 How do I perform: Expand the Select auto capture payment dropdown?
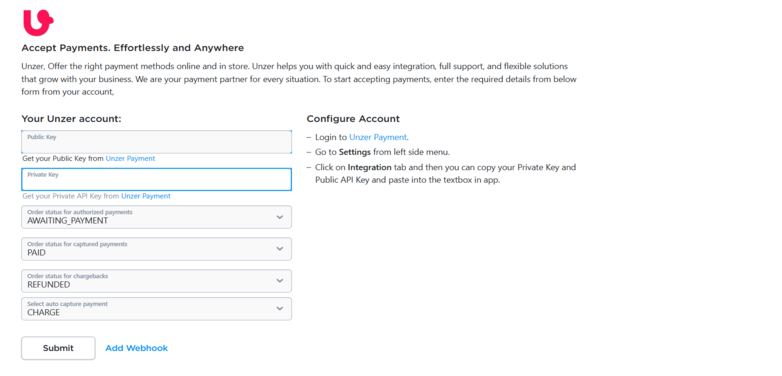pyautogui.click(x=156, y=309)
